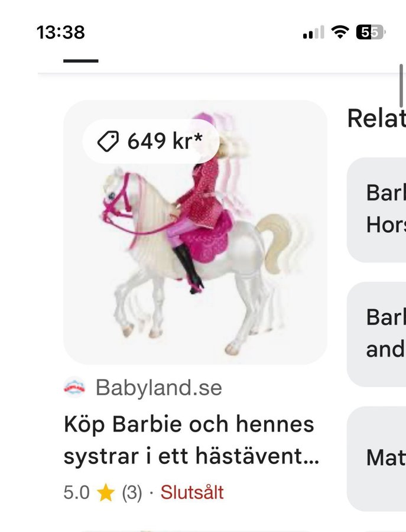Click the vertical scrollbar on right edge
The height and width of the screenshot is (532, 406).
401,86
